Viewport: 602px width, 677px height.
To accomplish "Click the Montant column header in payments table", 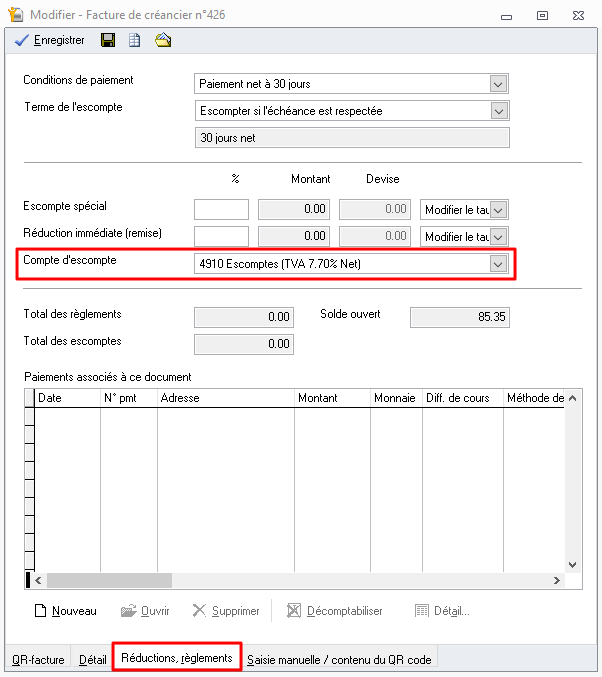I will pos(331,398).
